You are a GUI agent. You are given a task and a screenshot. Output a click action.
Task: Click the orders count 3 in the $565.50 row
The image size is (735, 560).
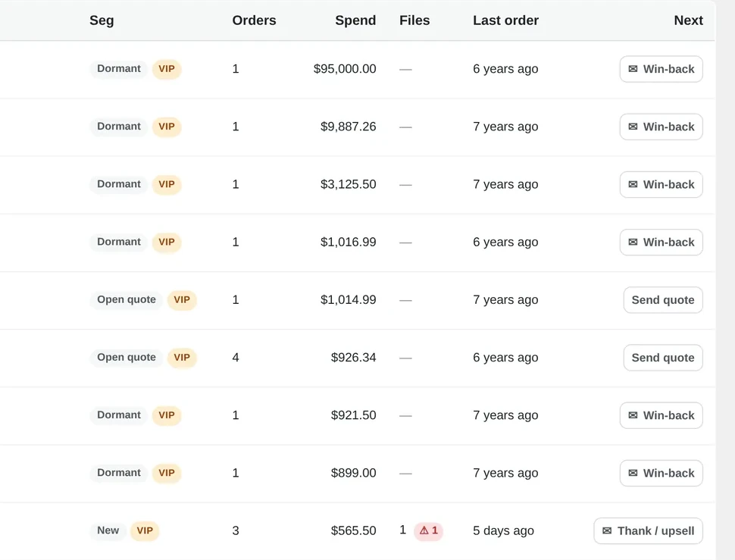point(236,530)
